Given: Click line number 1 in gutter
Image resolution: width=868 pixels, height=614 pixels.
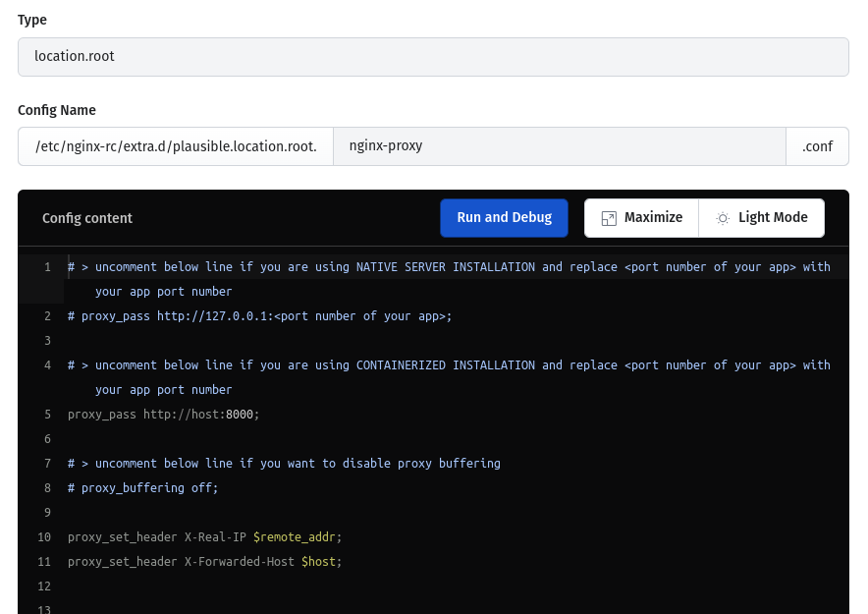Looking at the screenshot, I should coord(47,267).
